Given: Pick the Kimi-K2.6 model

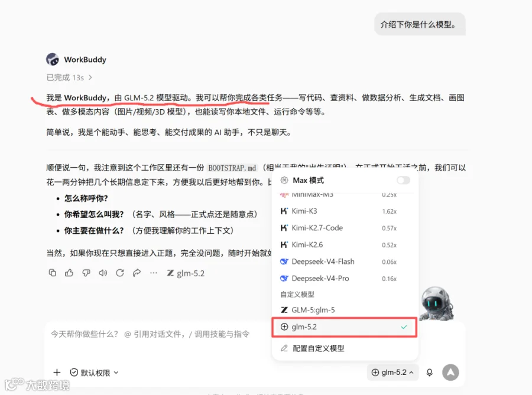Looking at the screenshot, I should (x=345, y=244).
